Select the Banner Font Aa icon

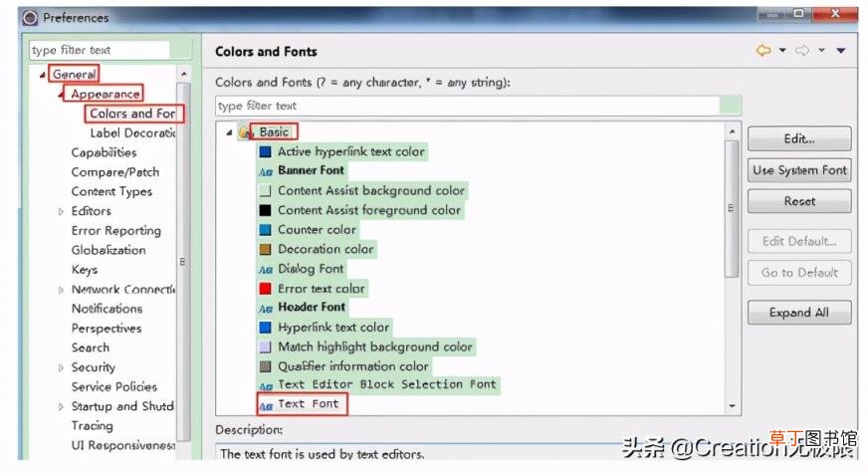tap(266, 171)
